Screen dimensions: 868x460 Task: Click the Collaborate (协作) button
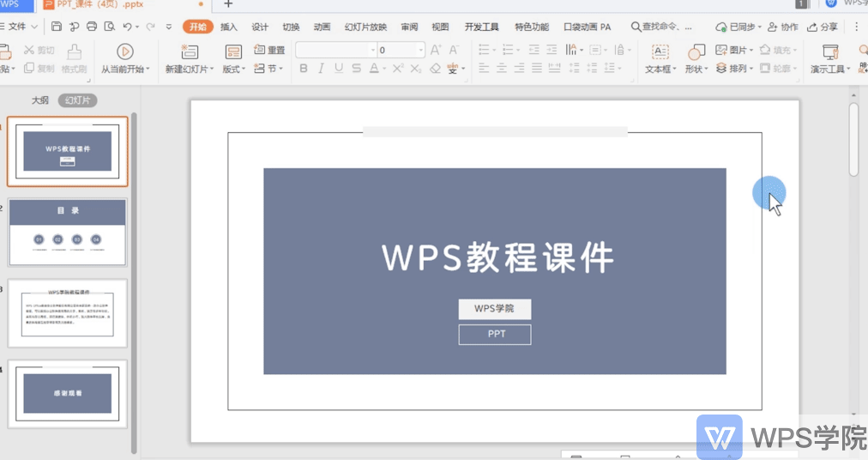coord(783,27)
